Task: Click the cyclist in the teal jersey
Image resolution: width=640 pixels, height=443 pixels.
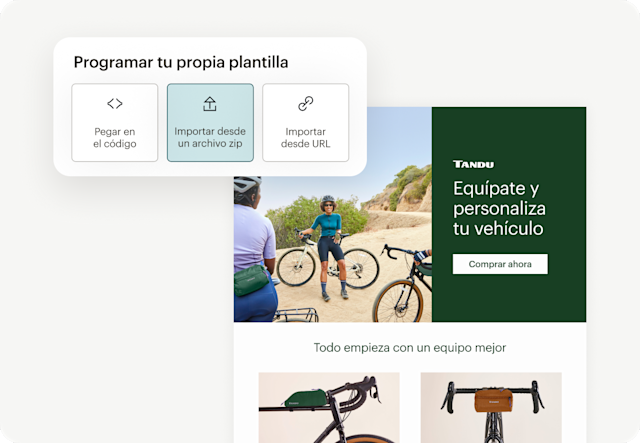Action: point(331,245)
